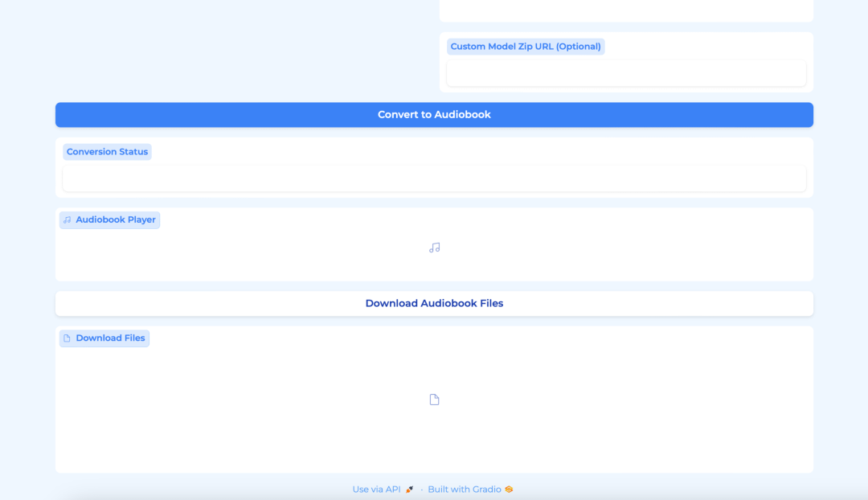Select the Custom Model Zip URL (Optional) label
This screenshot has width=868, height=500.
[x=526, y=47]
